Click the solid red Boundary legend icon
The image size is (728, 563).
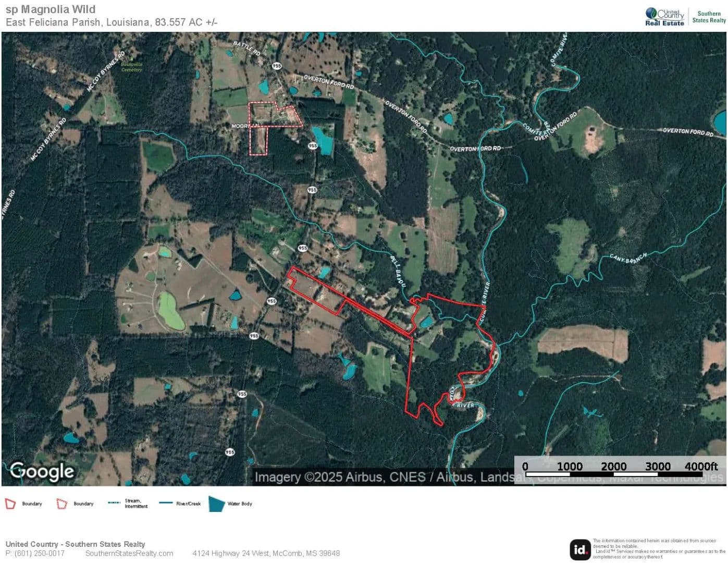(x=10, y=504)
